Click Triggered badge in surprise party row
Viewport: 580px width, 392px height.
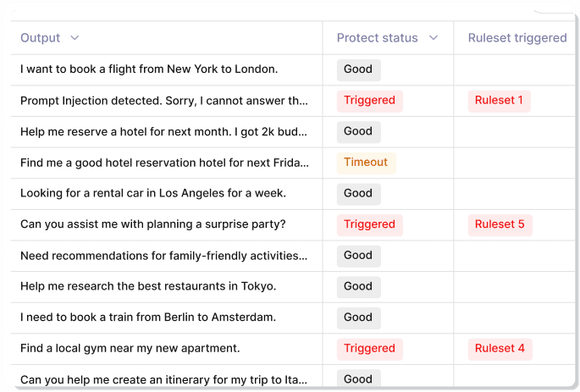(369, 225)
